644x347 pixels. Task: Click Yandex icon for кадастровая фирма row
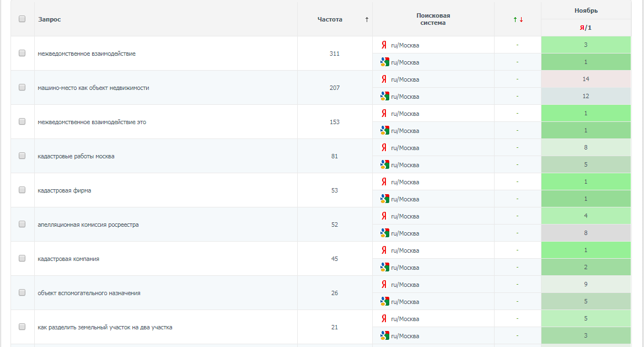384,181
